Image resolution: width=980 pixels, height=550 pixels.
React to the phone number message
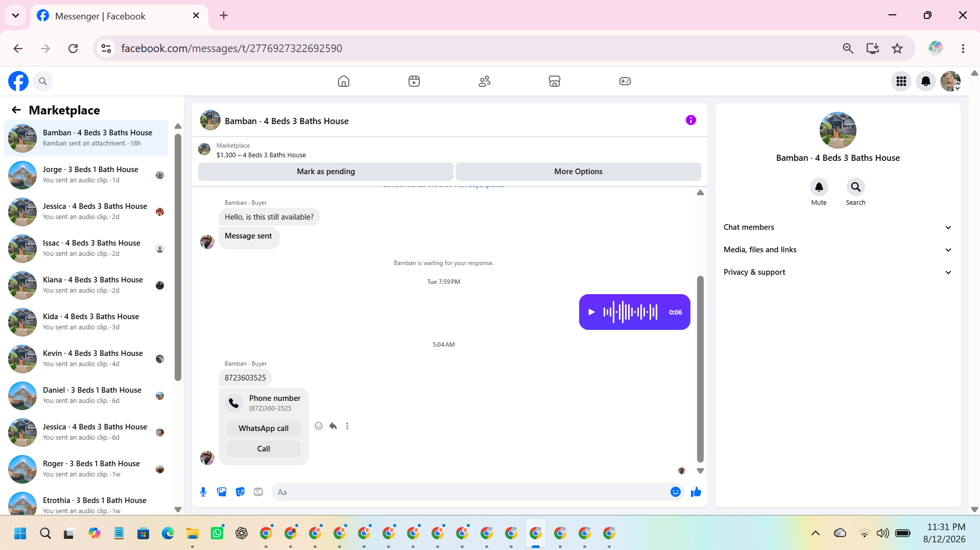319,426
